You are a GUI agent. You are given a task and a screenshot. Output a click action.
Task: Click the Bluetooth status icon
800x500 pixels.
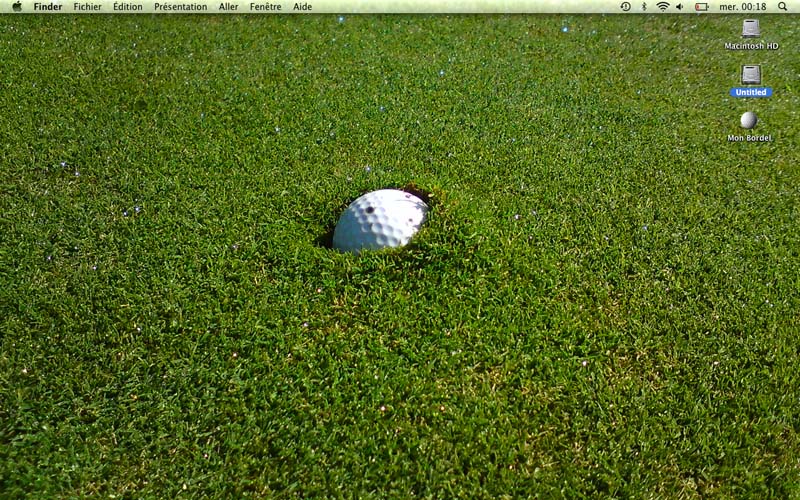click(x=644, y=7)
